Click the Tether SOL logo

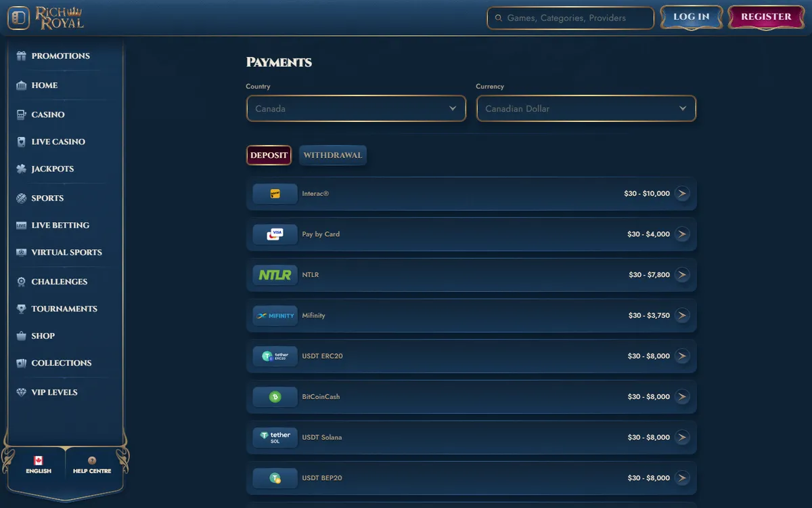[275, 438]
